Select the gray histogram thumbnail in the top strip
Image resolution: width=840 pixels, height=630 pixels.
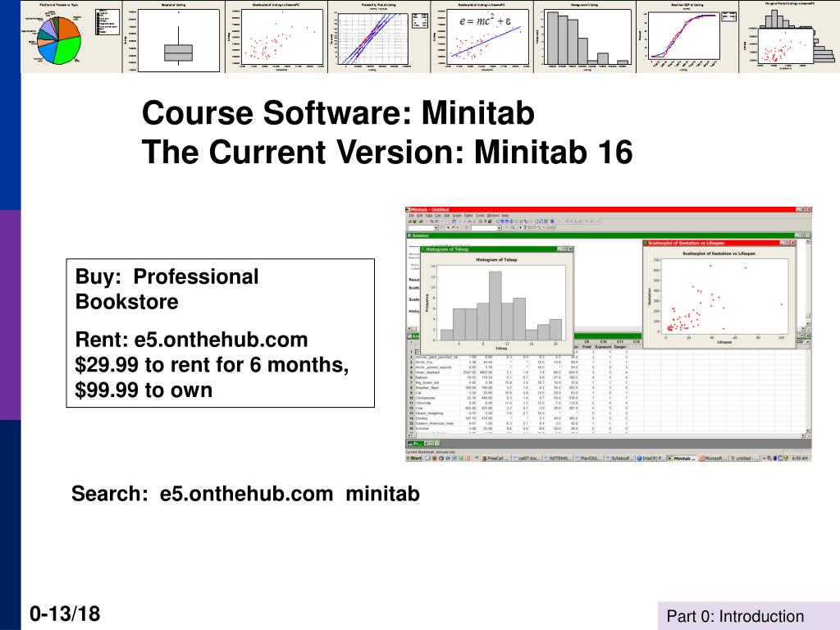click(584, 36)
